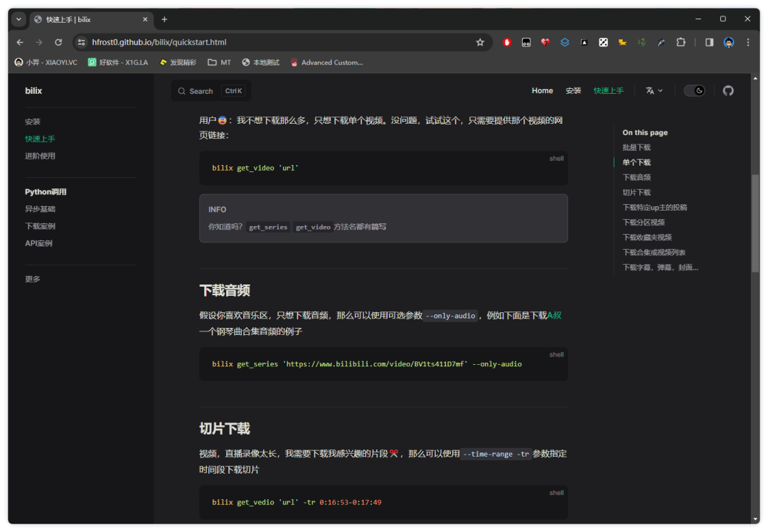Viewport: 768px width, 532px height.
Task: Bookmark this page with the star icon
Action: (x=480, y=42)
